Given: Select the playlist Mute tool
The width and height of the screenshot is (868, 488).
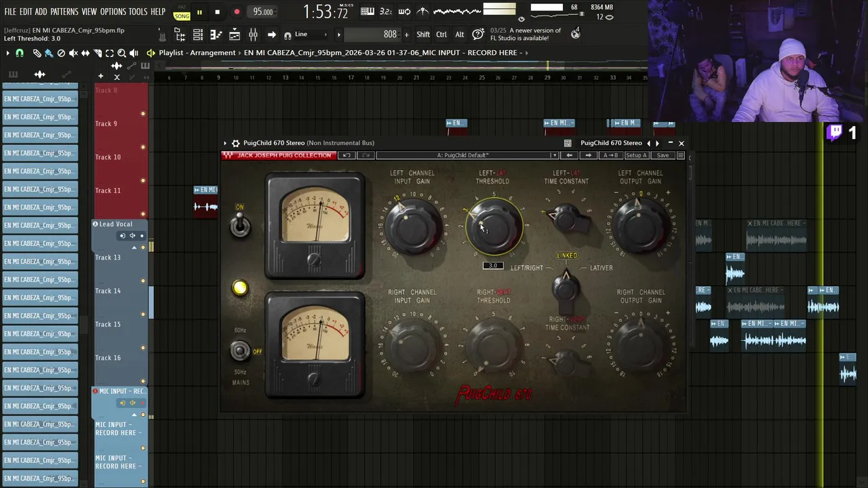Looking at the screenshot, I should click(x=73, y=53).
